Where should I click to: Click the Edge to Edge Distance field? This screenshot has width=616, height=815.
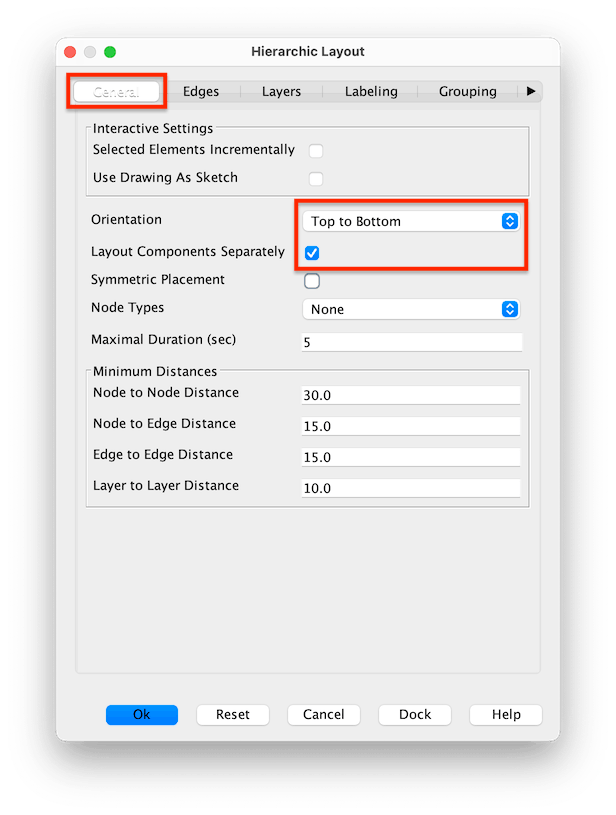coord(411,457)
